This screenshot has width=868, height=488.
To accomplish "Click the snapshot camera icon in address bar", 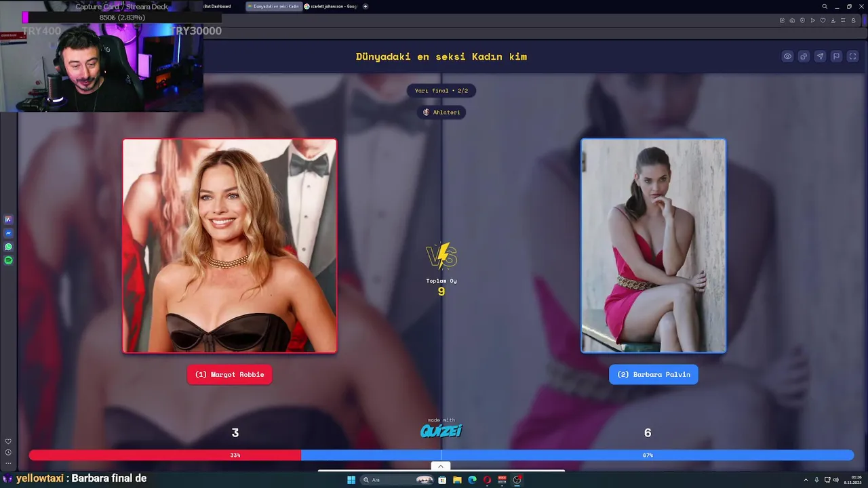I will point(792,20).
